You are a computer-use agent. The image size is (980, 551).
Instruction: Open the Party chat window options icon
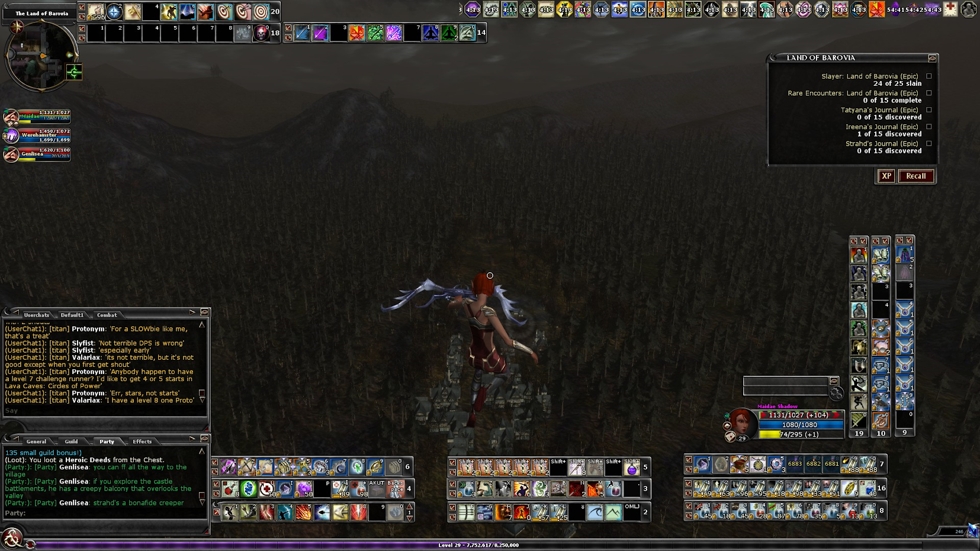tap(204, 439)
